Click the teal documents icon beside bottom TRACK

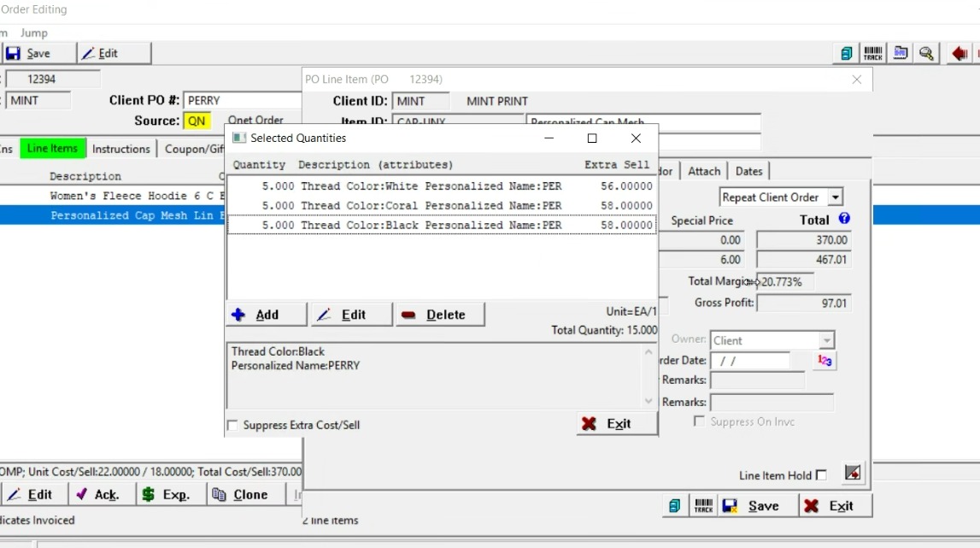click(x=674, y=505)
